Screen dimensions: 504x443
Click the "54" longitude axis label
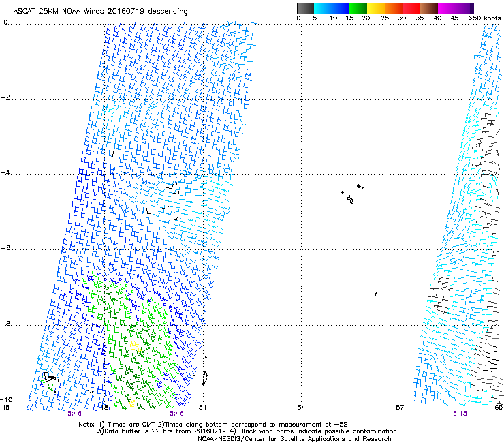(x=301, y=408)
